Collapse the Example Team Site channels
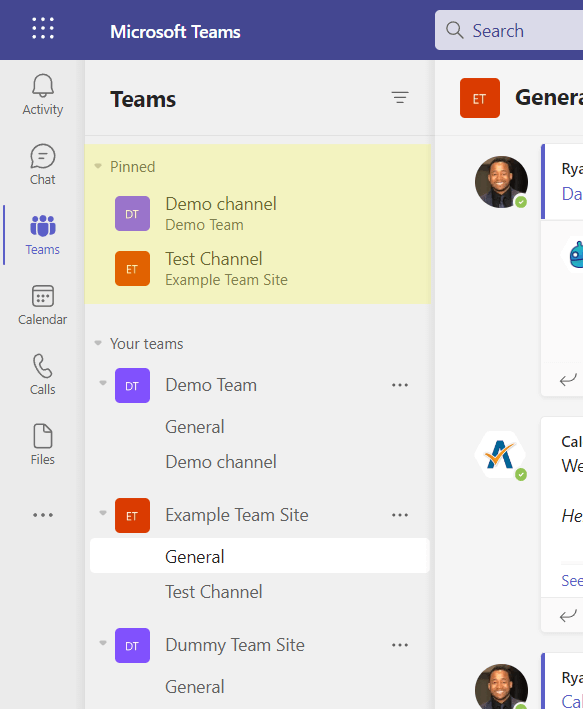The height and width of the screenshot is (709, 583). 103,513
